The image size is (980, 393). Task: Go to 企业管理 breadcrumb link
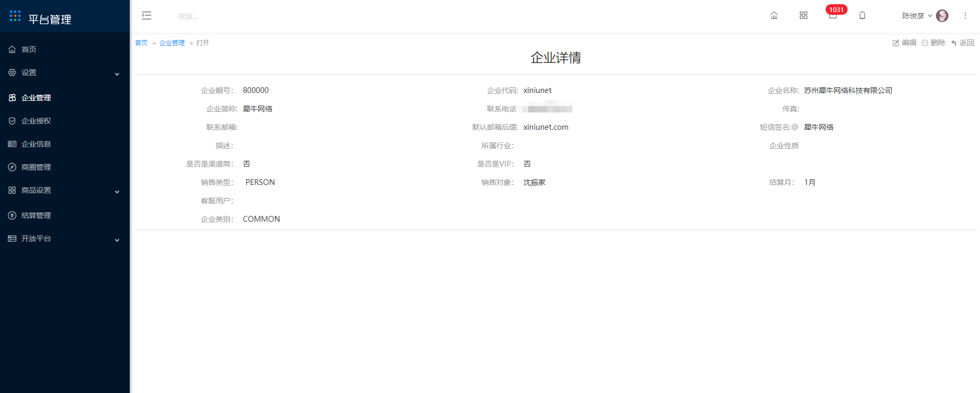coord(172,43)
